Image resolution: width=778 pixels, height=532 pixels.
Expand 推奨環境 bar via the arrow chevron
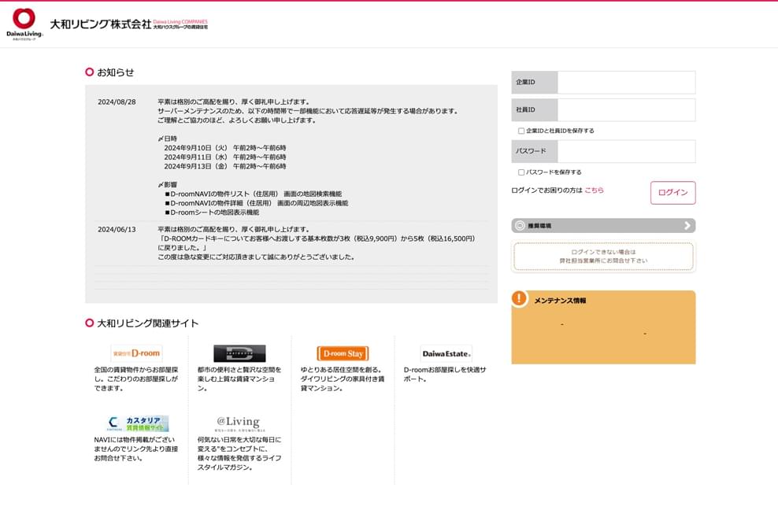tap(687, 226)
